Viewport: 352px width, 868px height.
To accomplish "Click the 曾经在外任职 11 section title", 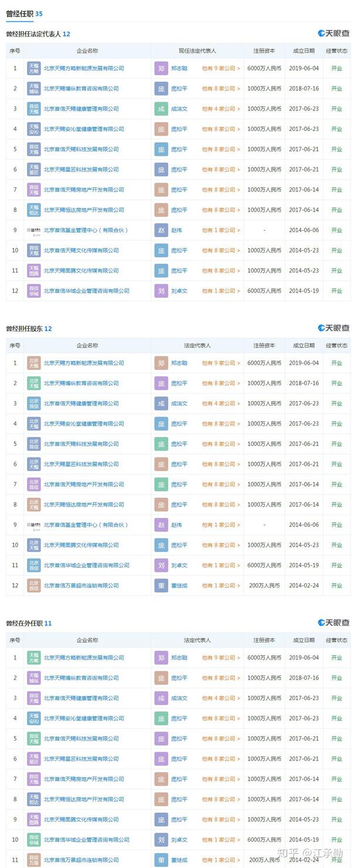I will click(x=29, y=623).
